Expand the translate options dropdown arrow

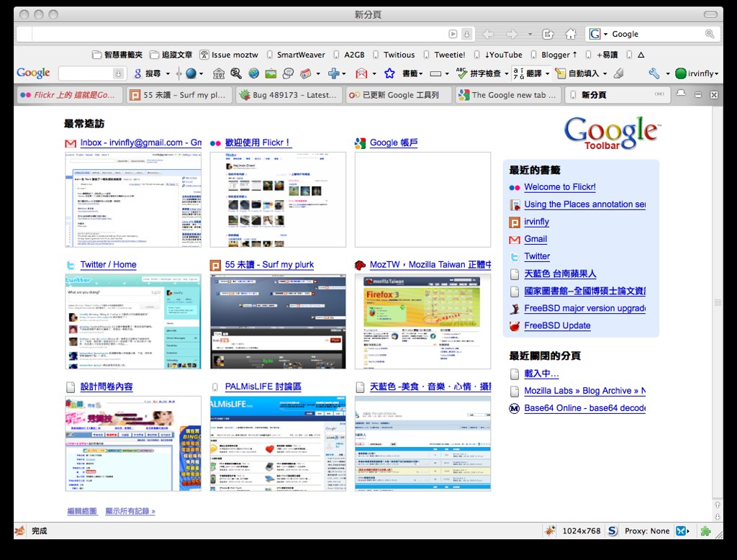(547, 73)
